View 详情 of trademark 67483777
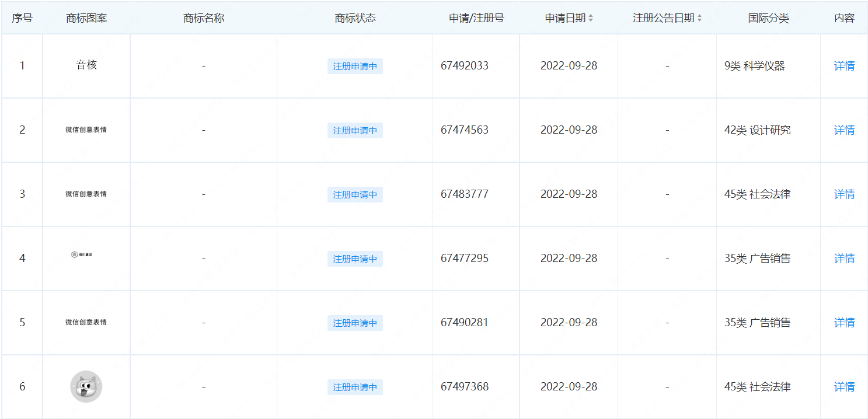 point(844,194)
